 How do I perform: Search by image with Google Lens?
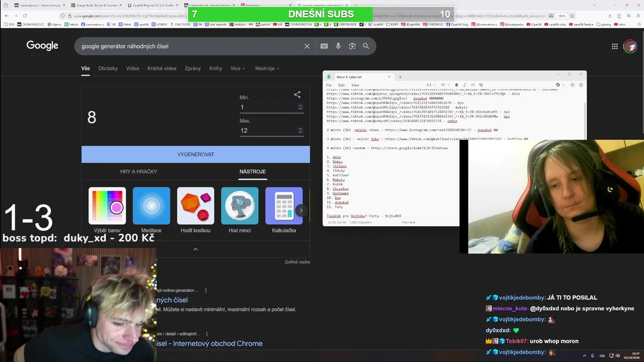click(352, 46)
